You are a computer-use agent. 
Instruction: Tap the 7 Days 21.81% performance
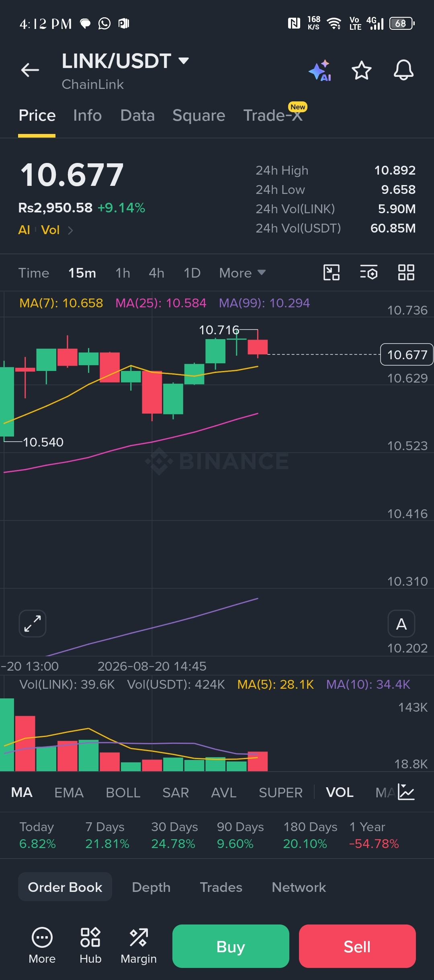(x=107, y=835)
